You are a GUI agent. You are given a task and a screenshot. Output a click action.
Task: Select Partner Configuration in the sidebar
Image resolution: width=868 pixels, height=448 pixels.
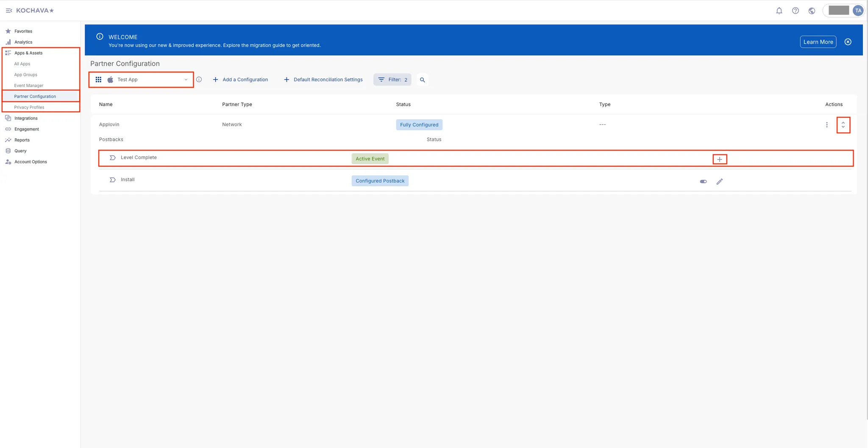[35, 96]
